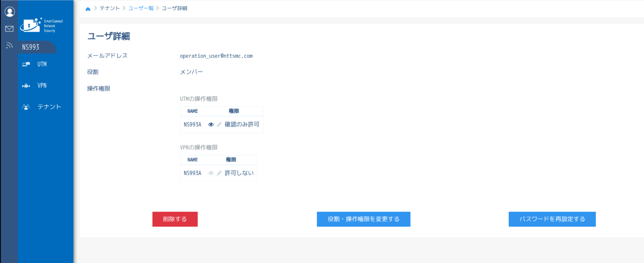644x263 pixels.
Task: Click the パスワードを再設定する button
Action: tap(552, 219)
